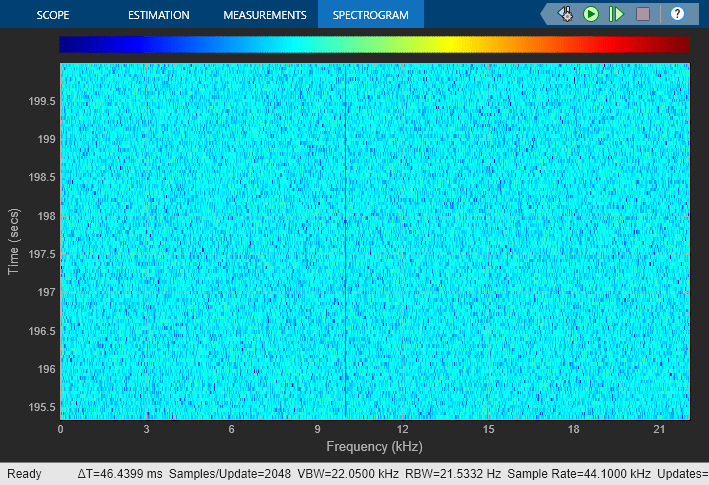
Task: Click the spectrogram color bar
Action: pos(374,45)
